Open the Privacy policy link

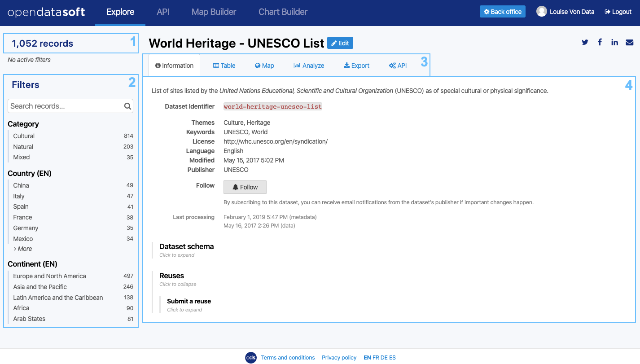[x=339, y=358]
